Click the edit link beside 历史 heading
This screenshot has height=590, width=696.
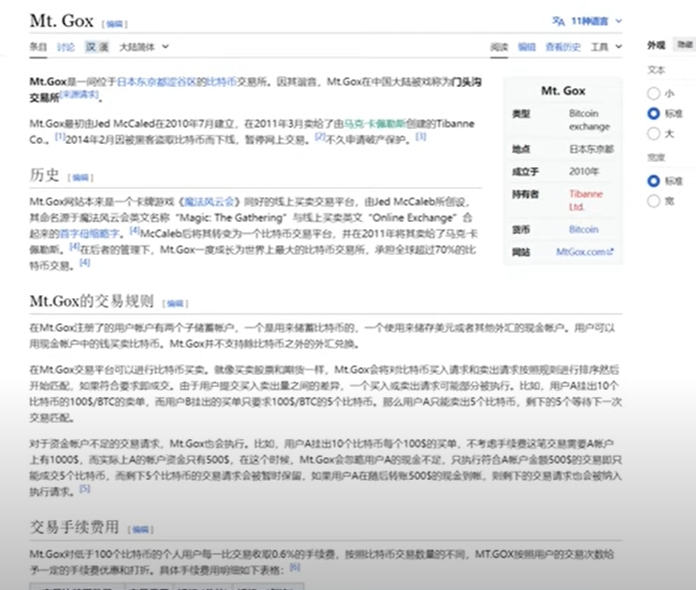coord(80,178)
